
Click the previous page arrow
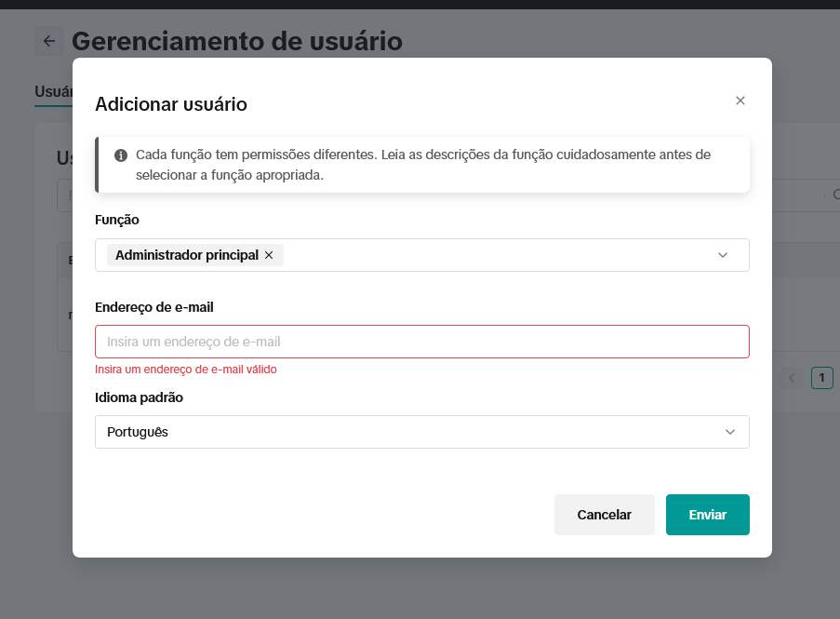[792, 378]
